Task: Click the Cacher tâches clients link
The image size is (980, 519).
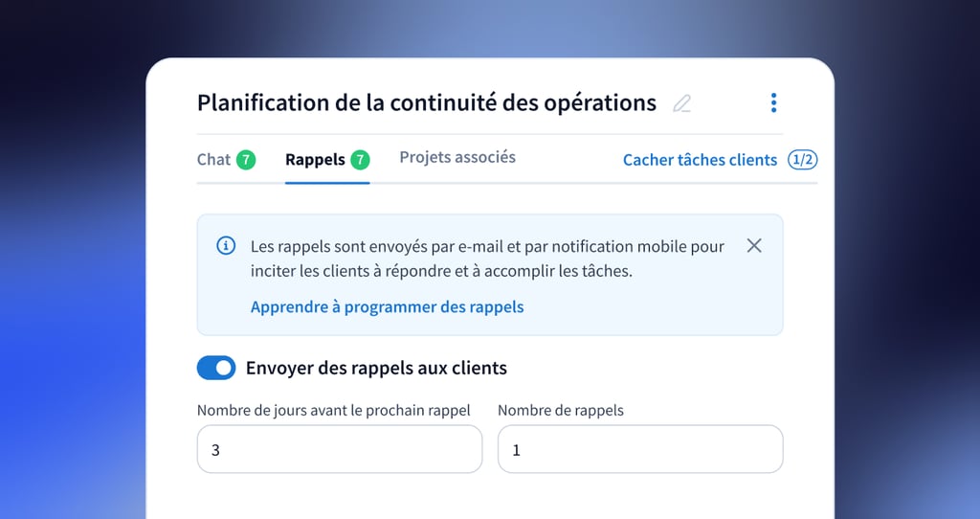Action: [700, 160]
